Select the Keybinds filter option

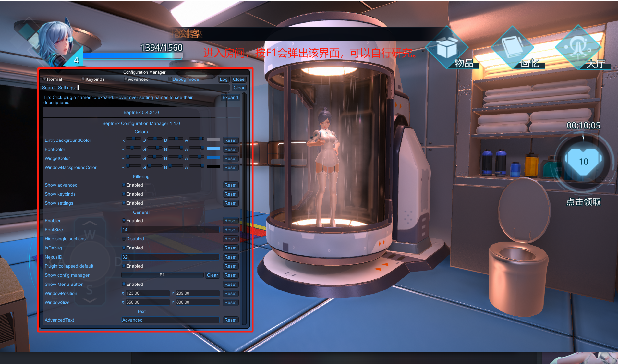coord(83,79)
